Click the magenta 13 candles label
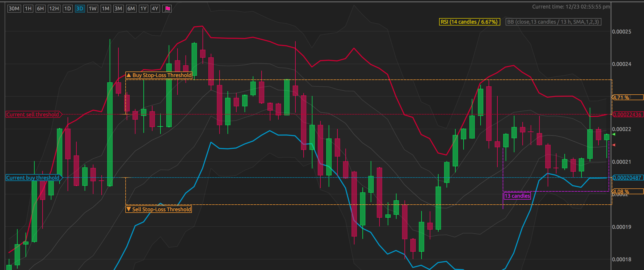644x270 pixels. tap(517, 196)
